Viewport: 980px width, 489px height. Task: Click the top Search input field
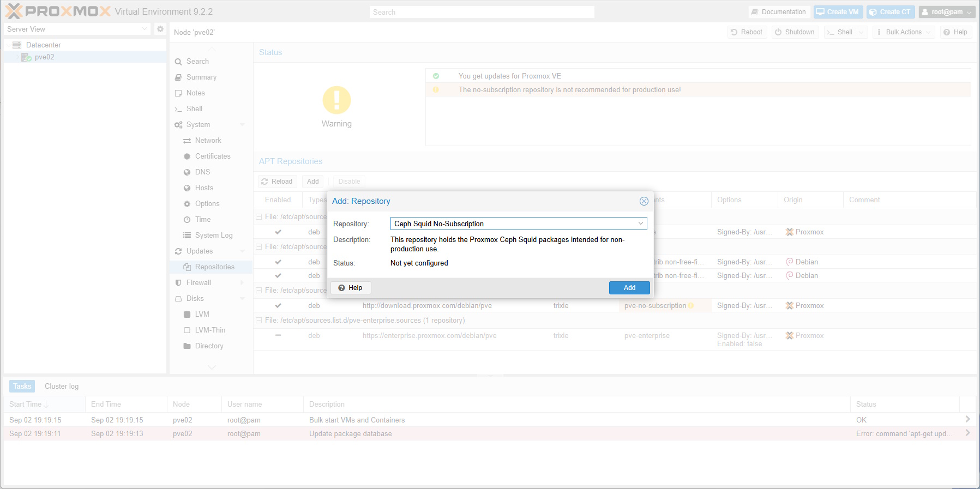click(x=482, y=12)
